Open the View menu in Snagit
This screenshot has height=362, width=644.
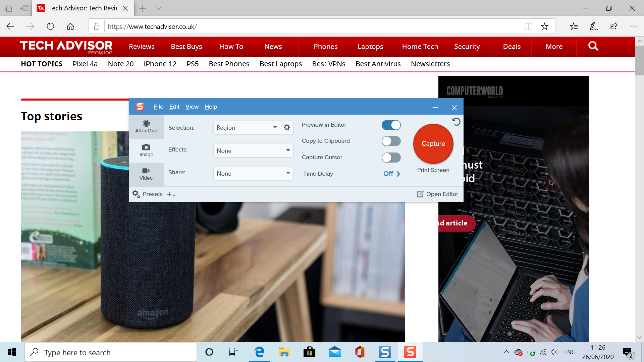pos(192,106)
